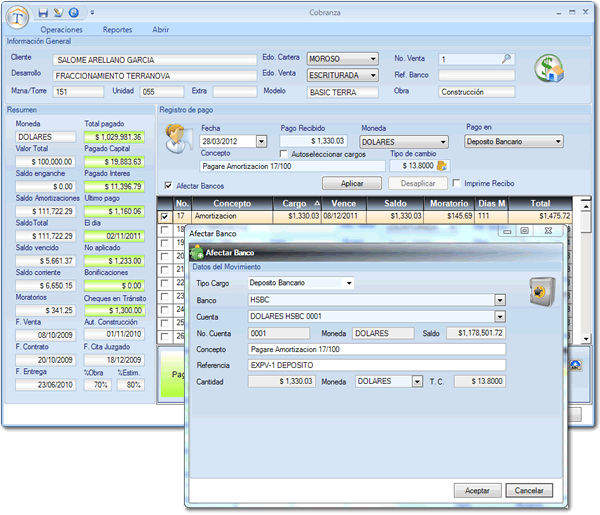
Task: Click the safe vault icon in Afectar Banco
Action: [x=542, y=292]
